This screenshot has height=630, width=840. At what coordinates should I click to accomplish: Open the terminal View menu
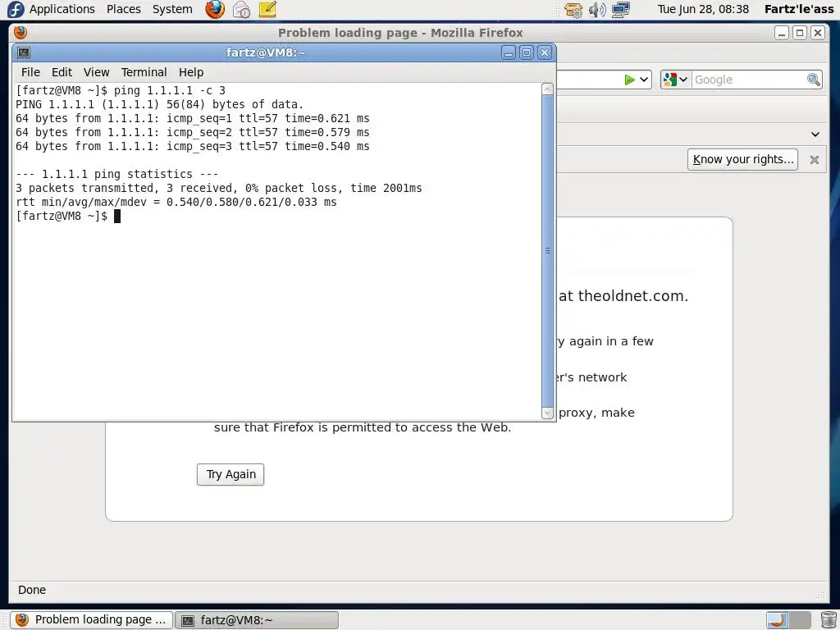[97, 72]
